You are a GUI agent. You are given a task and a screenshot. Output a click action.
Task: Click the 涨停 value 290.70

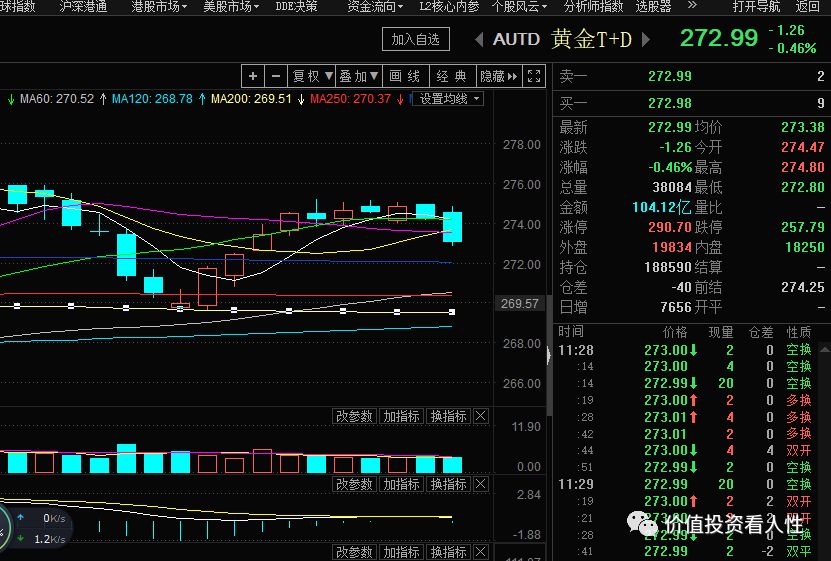coord(669,227)
